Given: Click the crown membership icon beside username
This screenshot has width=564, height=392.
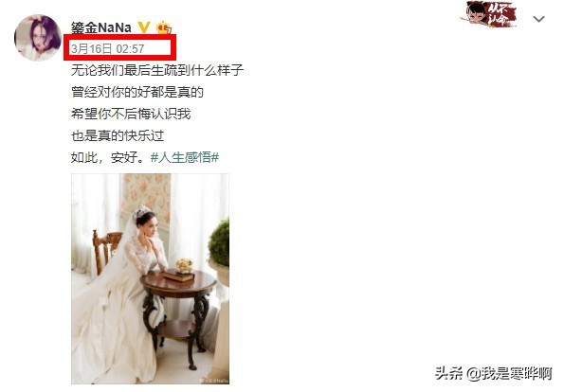Looking at the screenshot, I should coord(164,27).
